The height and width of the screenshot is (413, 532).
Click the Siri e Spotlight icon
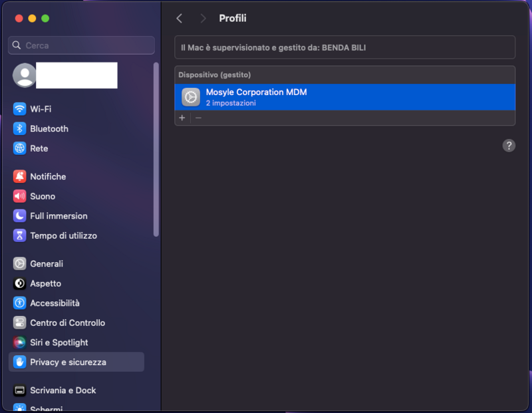(19, 343)
